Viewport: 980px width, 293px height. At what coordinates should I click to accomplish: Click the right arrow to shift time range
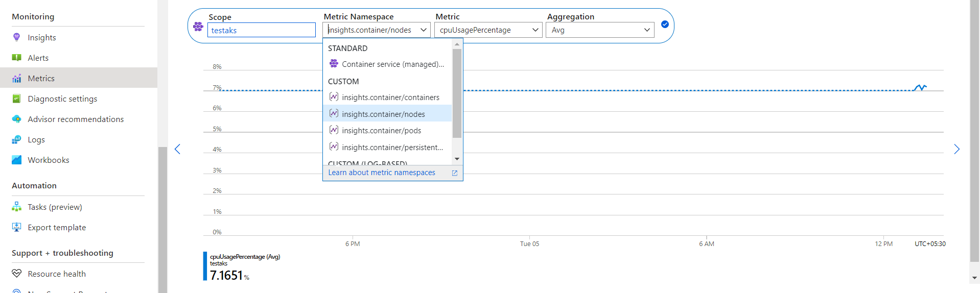956,149
